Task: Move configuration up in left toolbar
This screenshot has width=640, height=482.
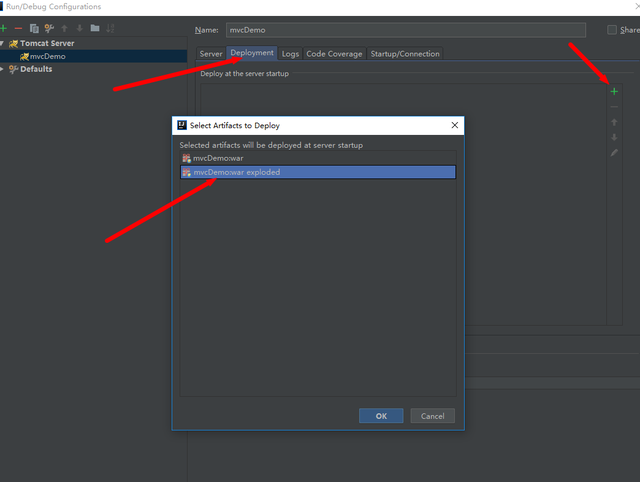Action: [64, 29]
